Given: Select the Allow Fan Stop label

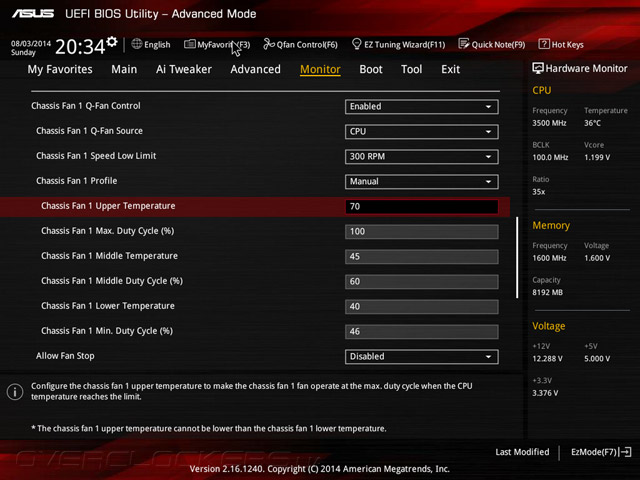Looking at the screenshot, I should point(65,356).
